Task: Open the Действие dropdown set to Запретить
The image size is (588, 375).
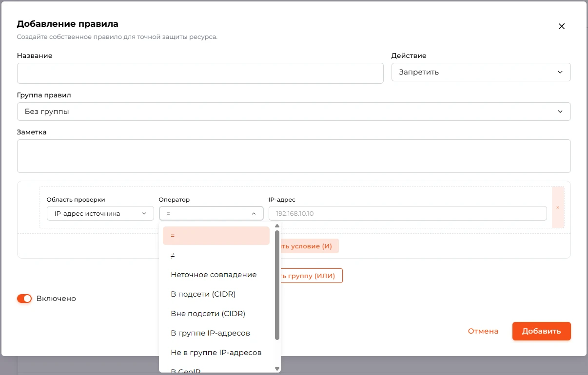Action: pyautogui.click(x=481, y=72)
